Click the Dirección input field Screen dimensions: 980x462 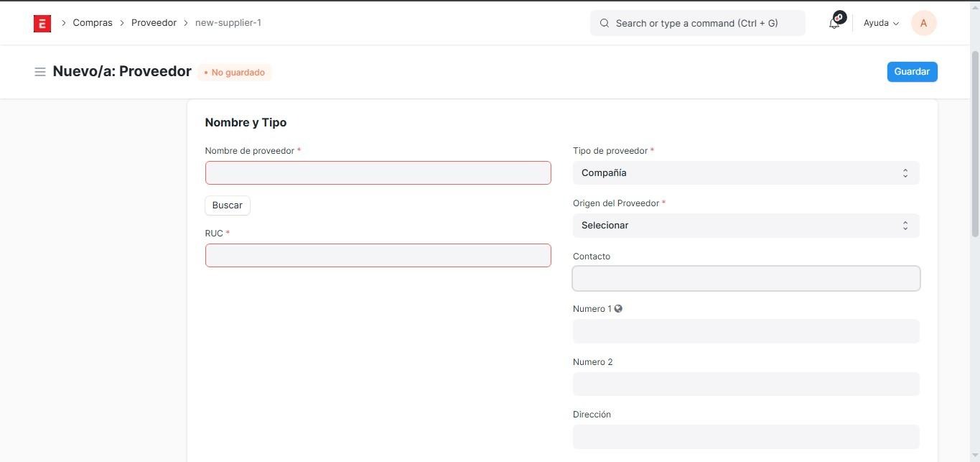click(x=745, y=437)
